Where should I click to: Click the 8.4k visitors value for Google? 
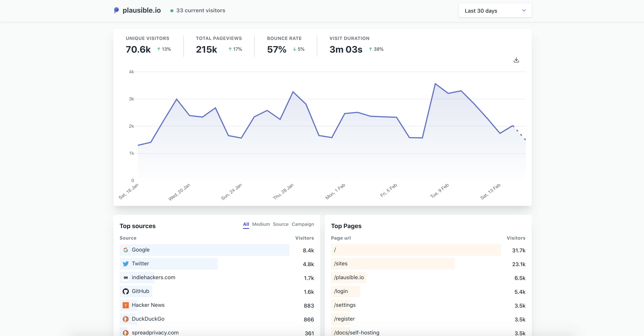pos(308,250)
